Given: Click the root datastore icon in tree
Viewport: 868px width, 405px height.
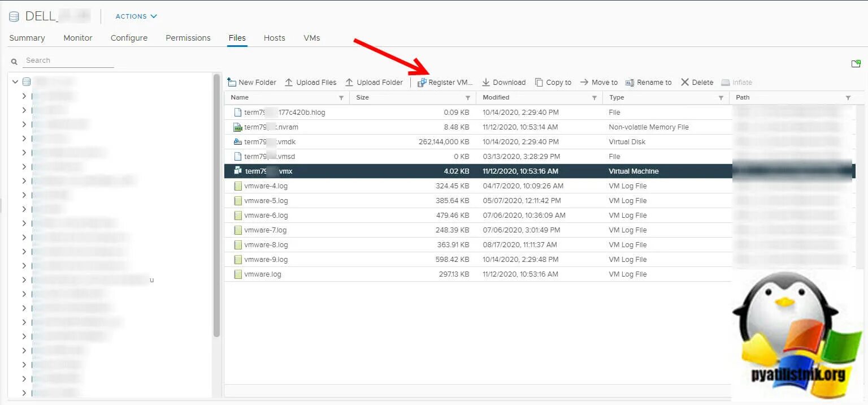Looking at the screenshot, I should [27, 82].
